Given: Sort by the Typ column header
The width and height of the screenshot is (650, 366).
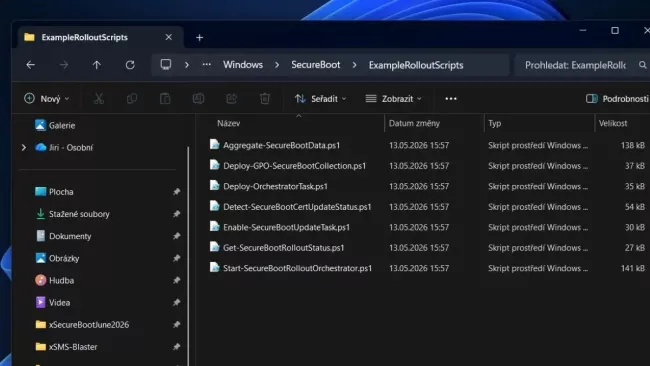Looking at the screenshot, I should pyautogui.click(x=495, y=123).
